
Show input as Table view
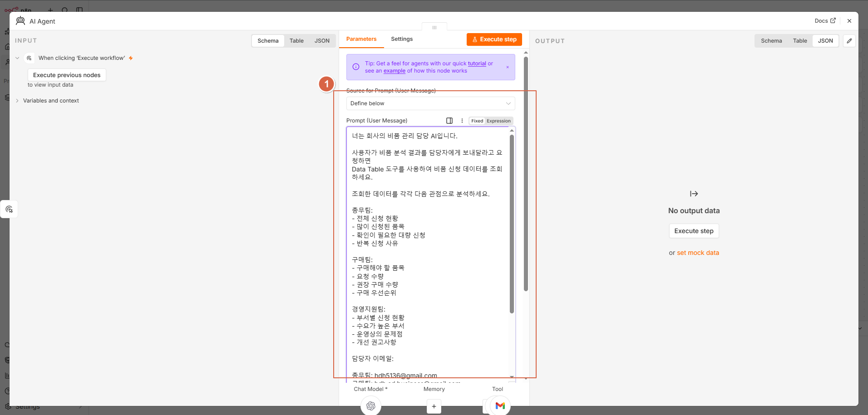tap(296, 41)
